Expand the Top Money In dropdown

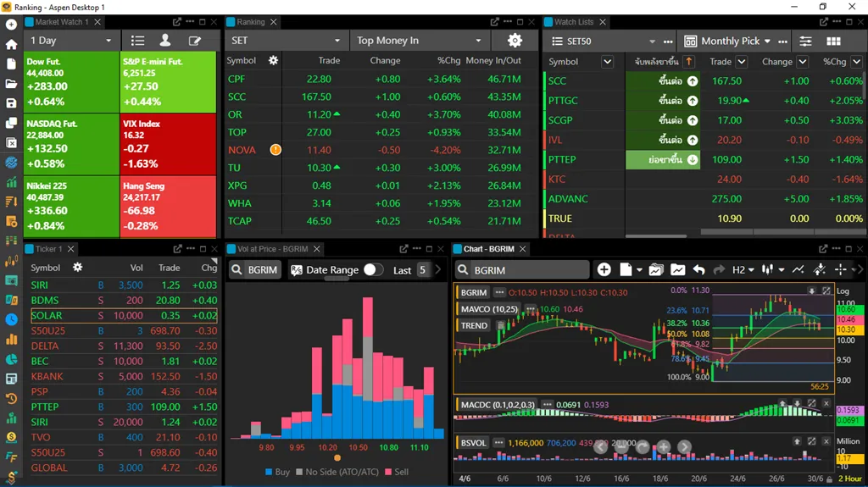point(420,41)
